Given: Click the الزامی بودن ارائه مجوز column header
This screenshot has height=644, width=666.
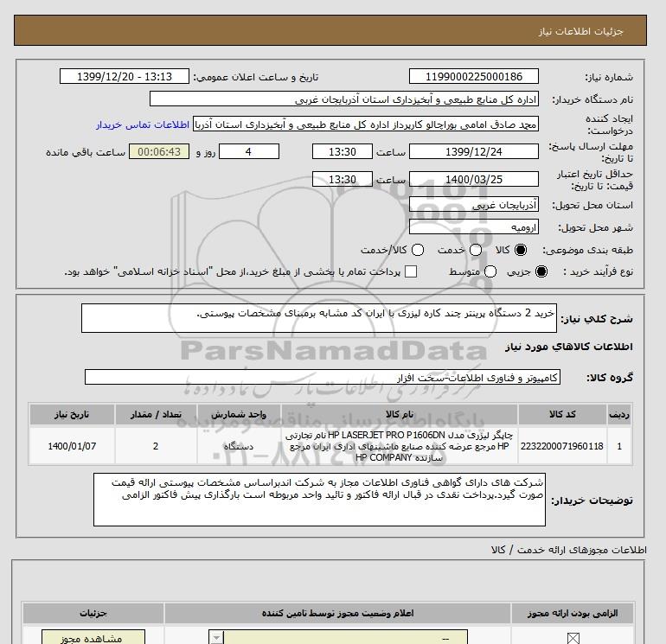Looking at the screenshot, I should pyautogui.click(x=573, y=613).
